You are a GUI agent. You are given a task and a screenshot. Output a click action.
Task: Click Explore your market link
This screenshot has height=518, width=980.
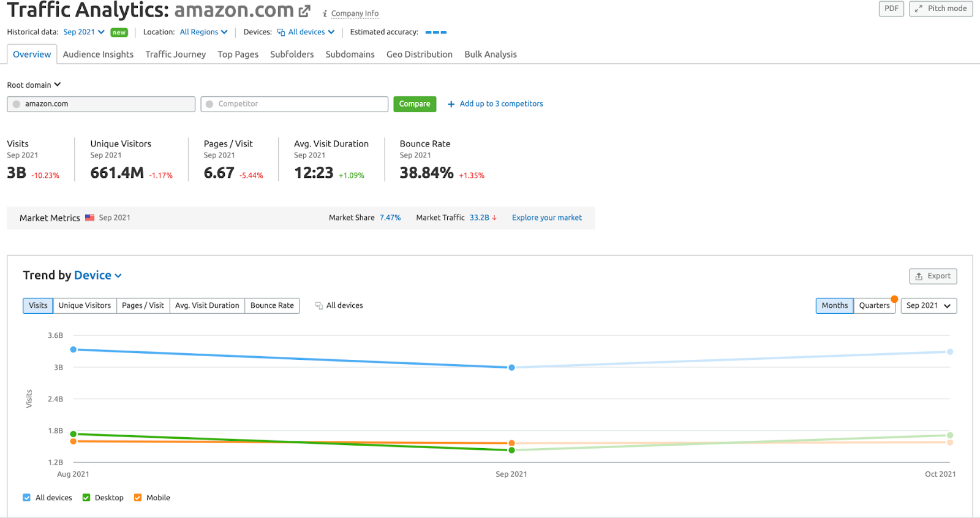(x=547, y=218)
